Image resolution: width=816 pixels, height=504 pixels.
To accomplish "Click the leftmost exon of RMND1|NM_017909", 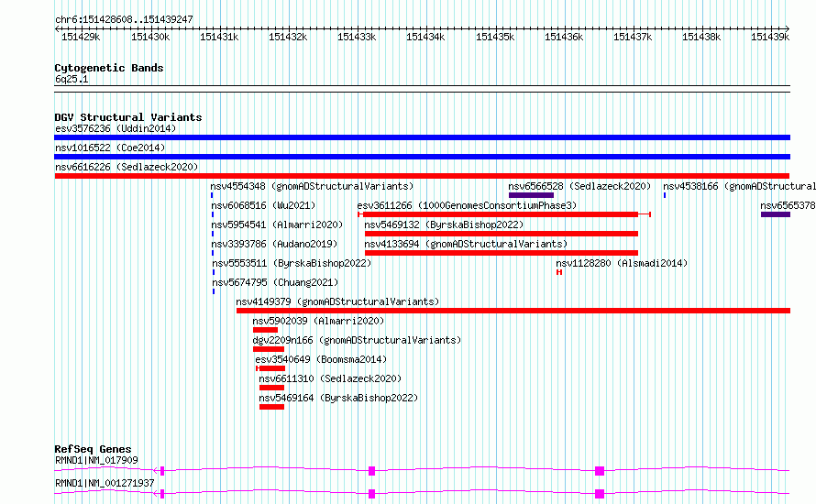I will pos(162,471).
